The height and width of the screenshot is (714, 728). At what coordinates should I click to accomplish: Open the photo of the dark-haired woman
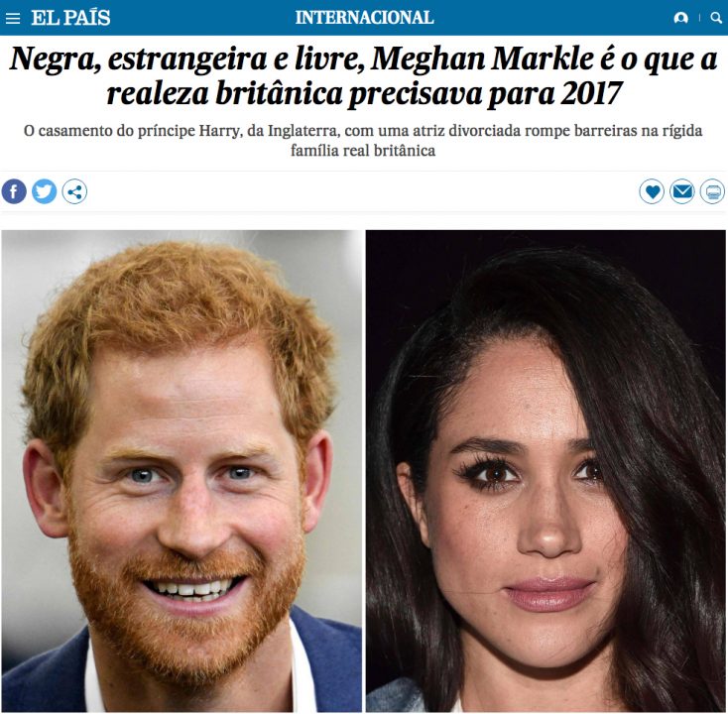pos(546,471)
